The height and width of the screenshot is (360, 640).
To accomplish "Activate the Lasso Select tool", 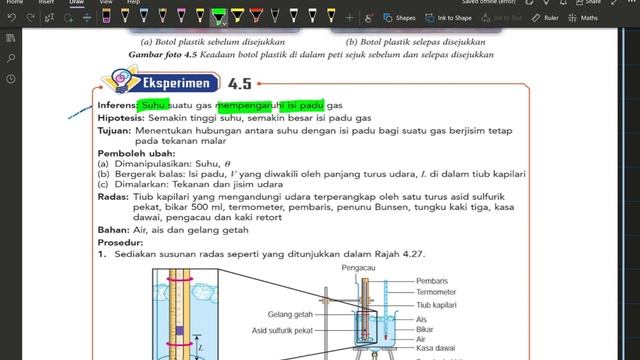I will click(x=68, y=18).
